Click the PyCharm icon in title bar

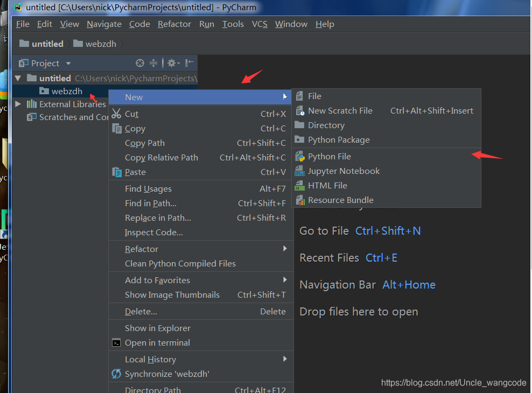pos(18,7)
